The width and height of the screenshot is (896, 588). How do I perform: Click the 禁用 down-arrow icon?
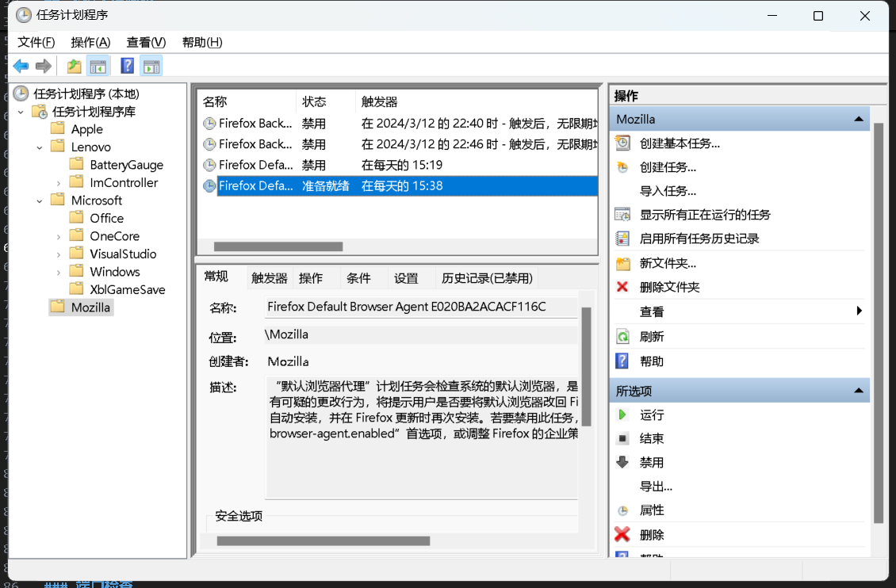coord(623,462)
